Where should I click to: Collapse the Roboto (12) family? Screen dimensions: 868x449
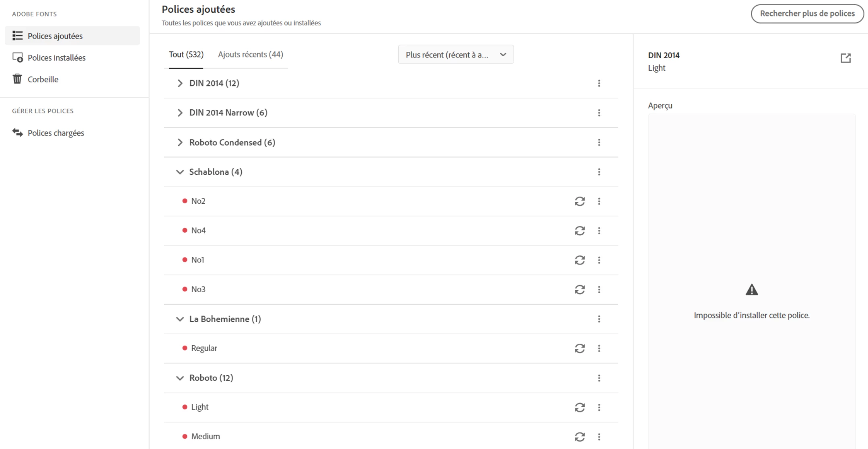180,378
